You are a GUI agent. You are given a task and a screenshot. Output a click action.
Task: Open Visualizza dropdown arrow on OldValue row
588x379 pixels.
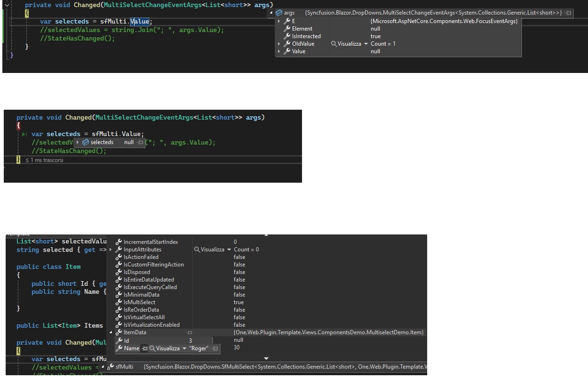(366, 44)
